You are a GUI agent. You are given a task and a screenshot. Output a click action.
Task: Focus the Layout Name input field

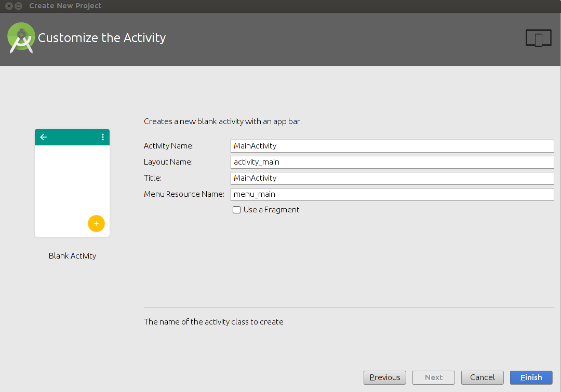coord(392,162)
